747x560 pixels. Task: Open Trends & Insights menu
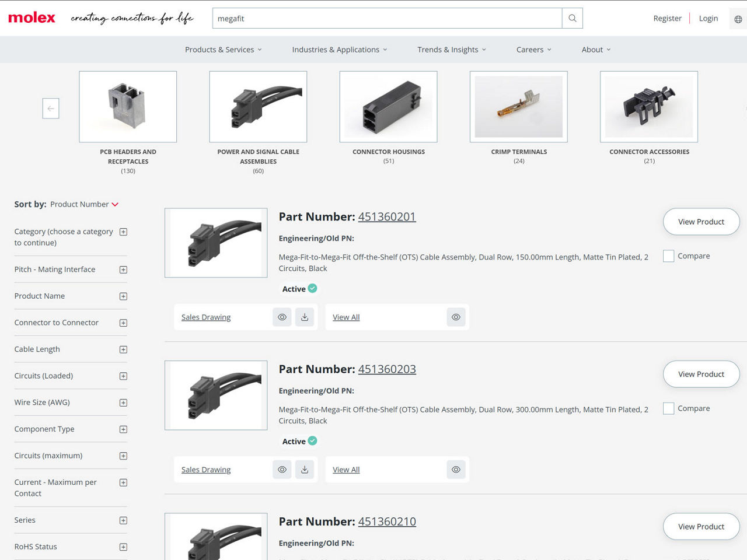click(x=452, y=50)
